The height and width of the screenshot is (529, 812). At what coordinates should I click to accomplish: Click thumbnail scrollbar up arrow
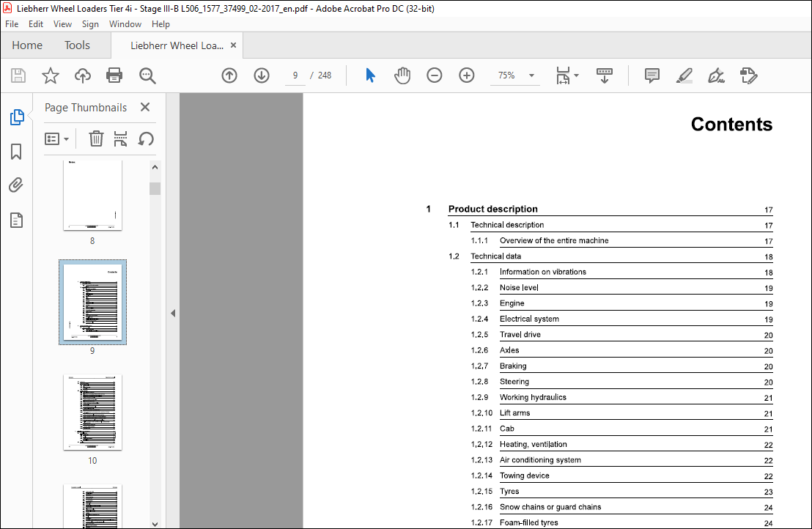coord(155,167)
